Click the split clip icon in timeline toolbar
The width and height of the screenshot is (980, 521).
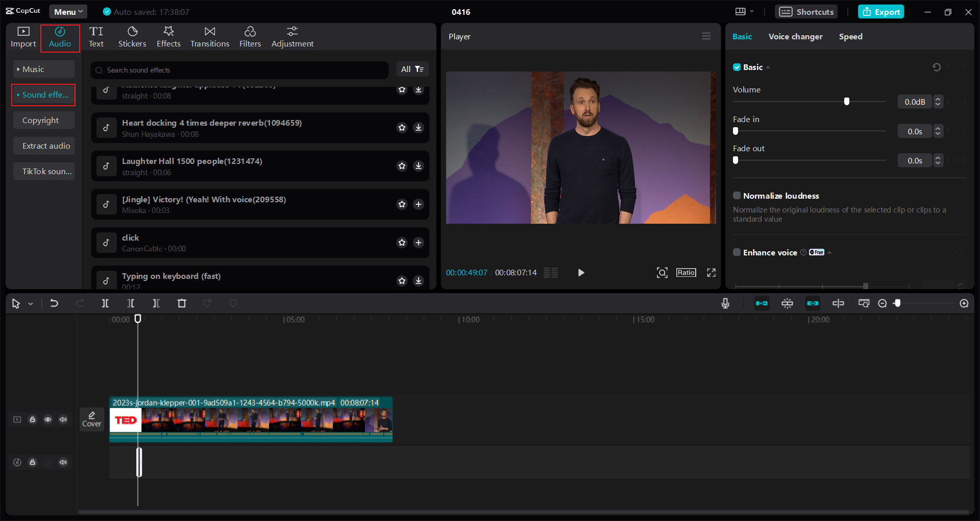(105, 303)
